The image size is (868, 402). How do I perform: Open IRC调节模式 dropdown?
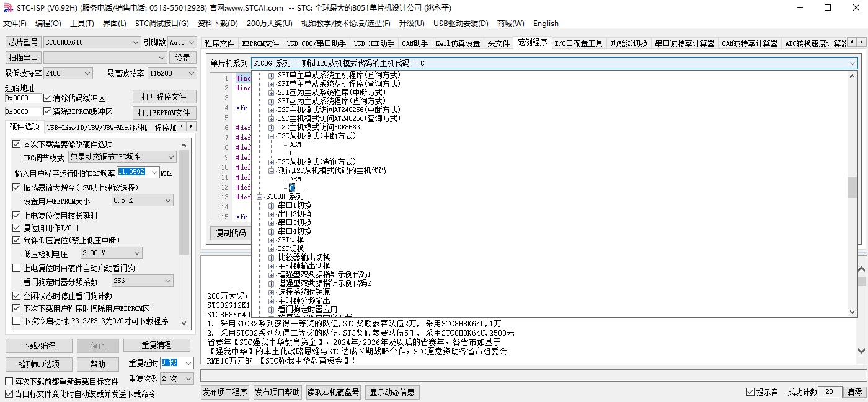[171, 157]
